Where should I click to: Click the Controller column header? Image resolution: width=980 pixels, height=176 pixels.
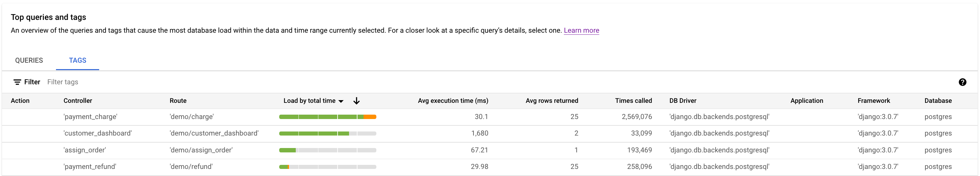pyautogui.click(x=78, y=101)
